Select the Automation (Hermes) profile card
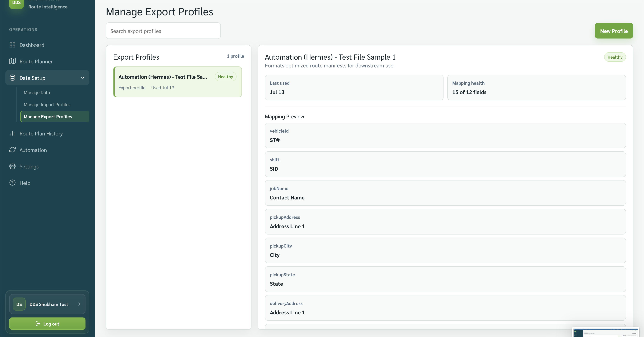The image size is (644, 337). 177,82
